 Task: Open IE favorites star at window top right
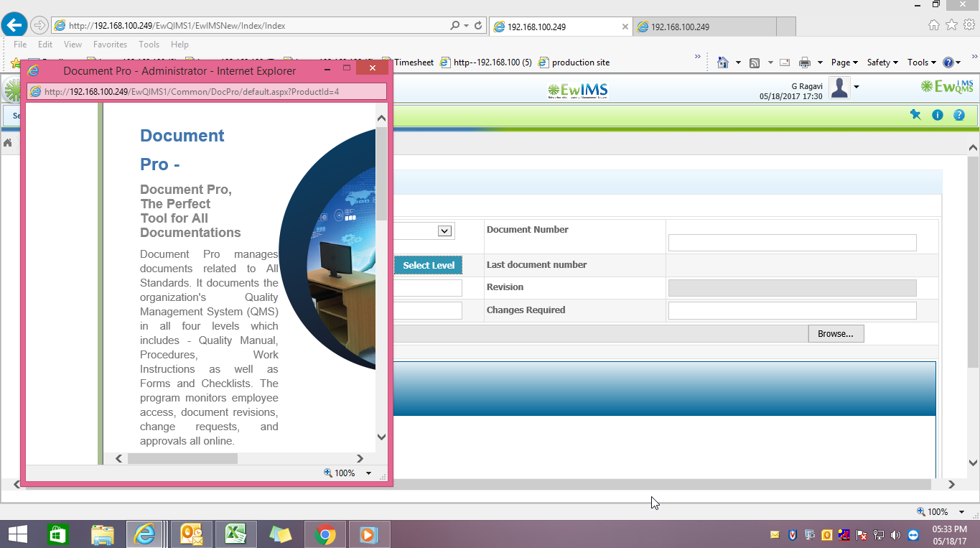[x=951, y=25]
